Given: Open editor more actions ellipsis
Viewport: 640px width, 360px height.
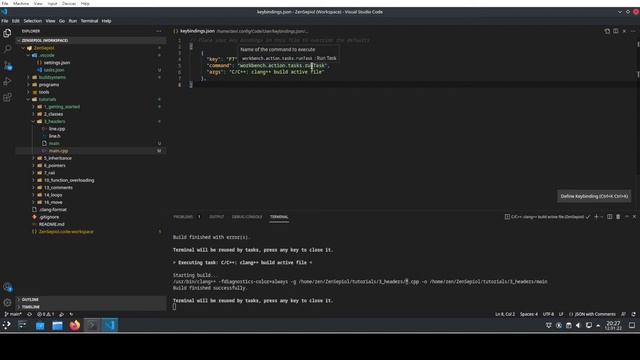Looking at the screenshot, I should pyautogui.click(x=633, y=31).
